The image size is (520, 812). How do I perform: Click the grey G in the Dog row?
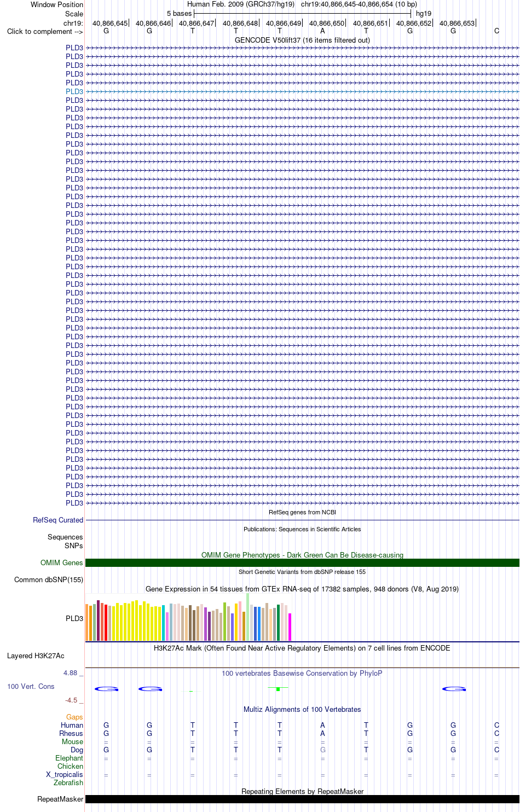click(323, 750)
